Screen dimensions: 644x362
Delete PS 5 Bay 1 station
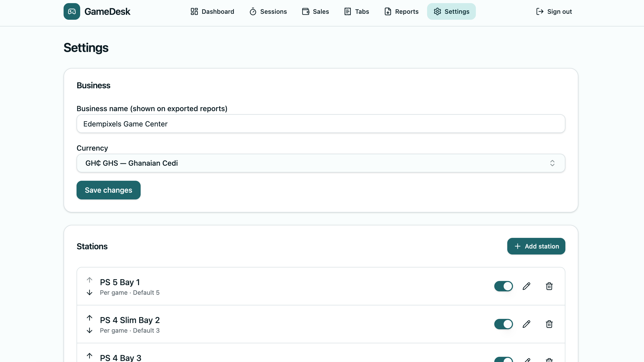coord(549,286)
